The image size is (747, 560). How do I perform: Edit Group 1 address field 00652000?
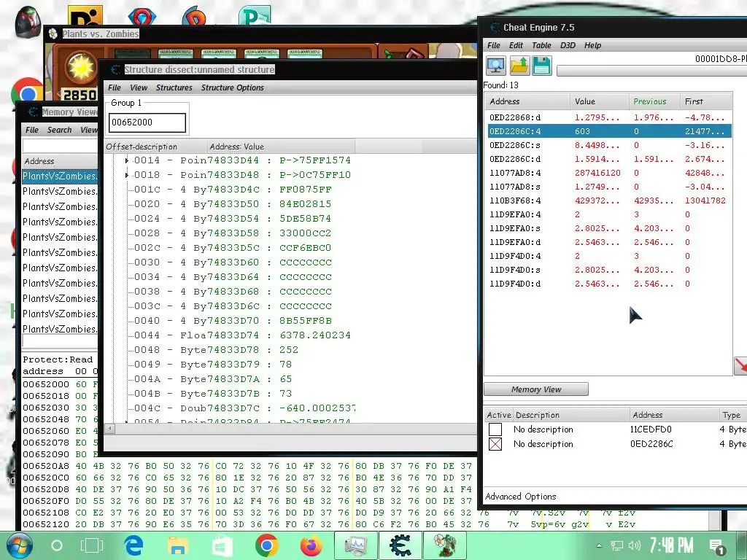(x=147, y=122)
